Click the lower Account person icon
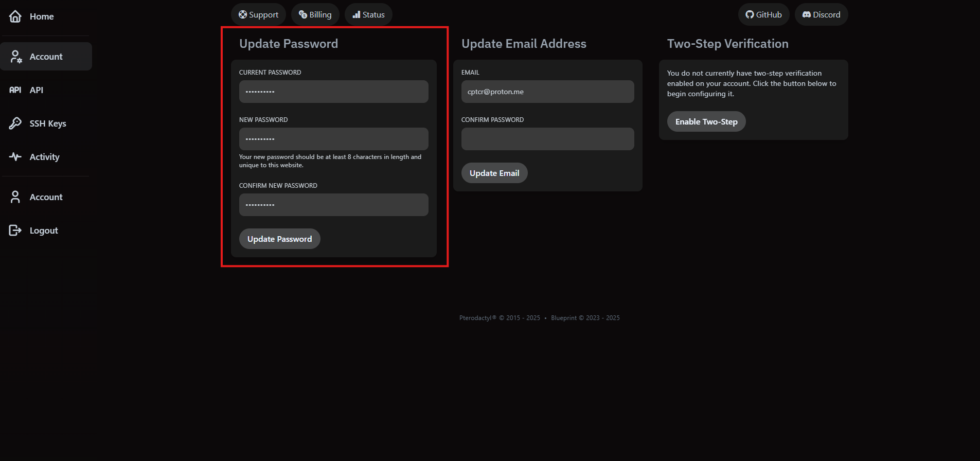980x461 pixels. (15, 197)
